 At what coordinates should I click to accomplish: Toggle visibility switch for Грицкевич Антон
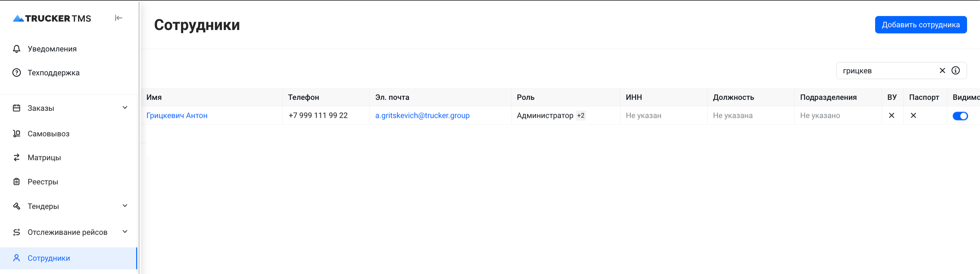pos(960,116)
